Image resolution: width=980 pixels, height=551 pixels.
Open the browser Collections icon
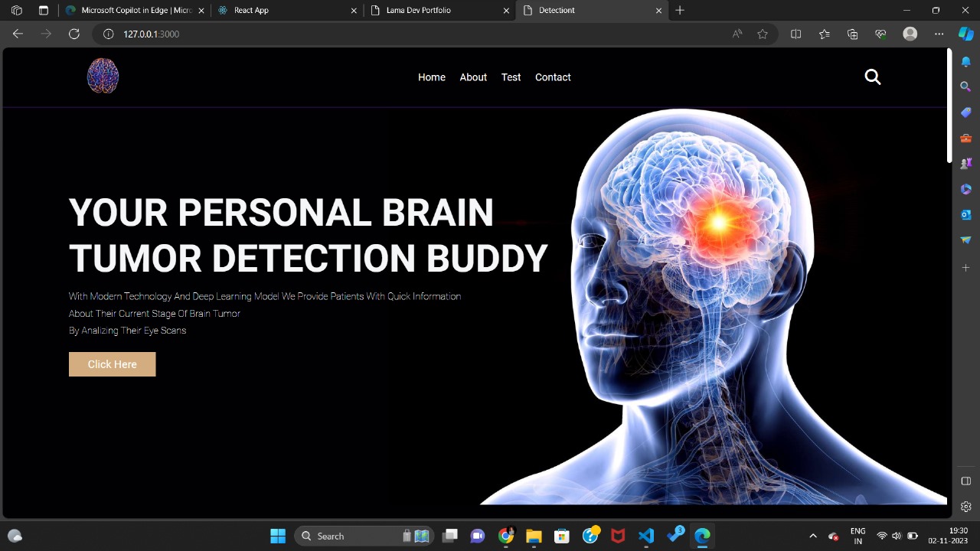(852, 34)
